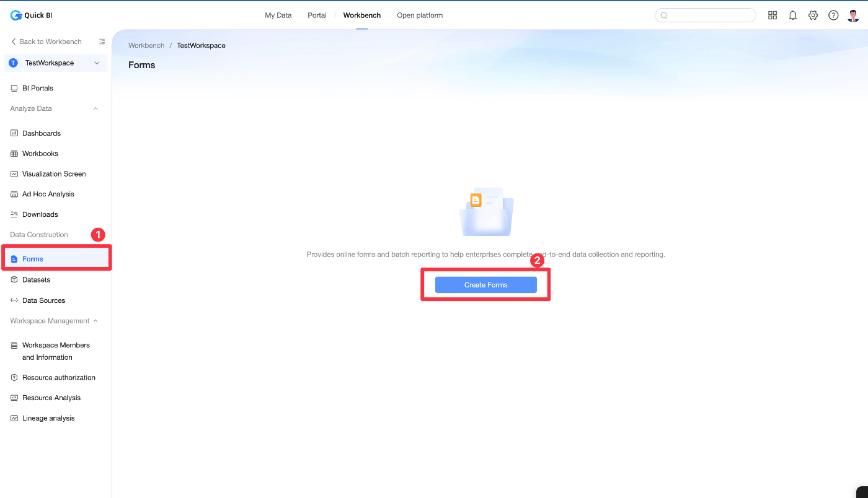
Task: Click the BI Portals monitor icon
Action: pos(14,89)
